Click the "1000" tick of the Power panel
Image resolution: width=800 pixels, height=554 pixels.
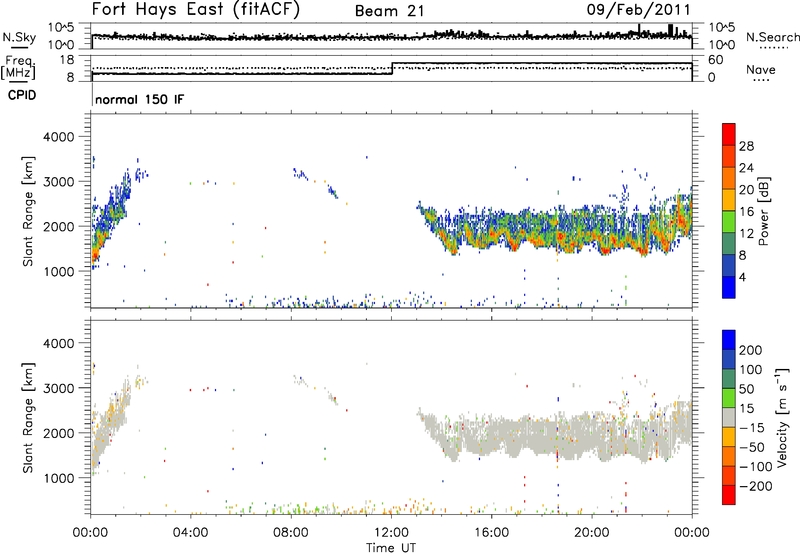point(58,271)
